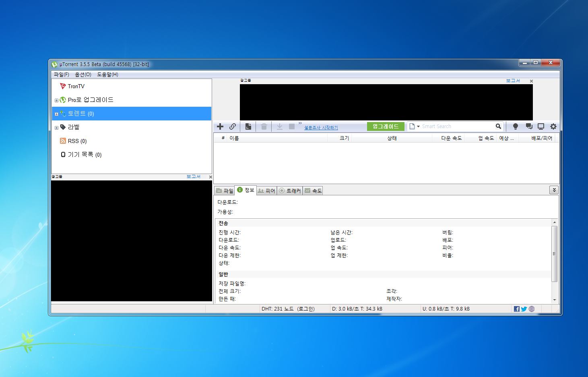
Task: Sort by the 크기 column header
Action: [339, 138]
